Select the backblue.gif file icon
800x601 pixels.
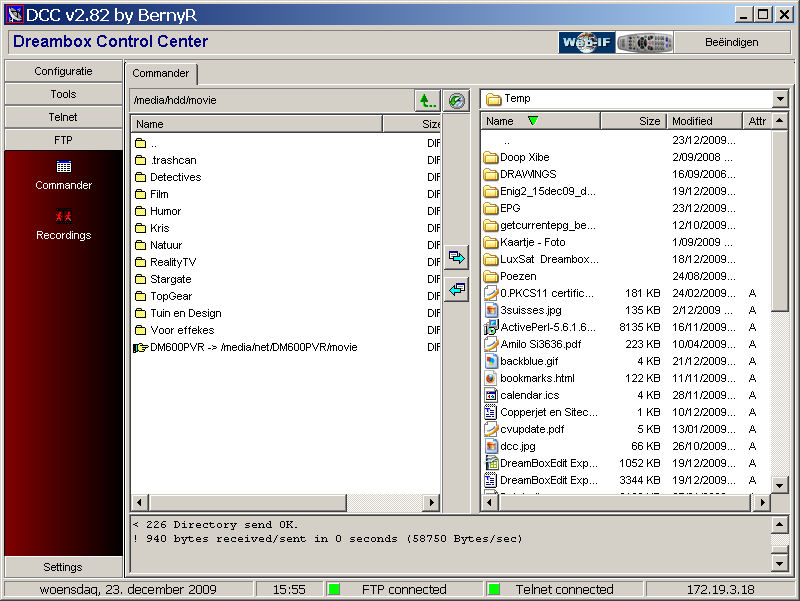[491, 361]
